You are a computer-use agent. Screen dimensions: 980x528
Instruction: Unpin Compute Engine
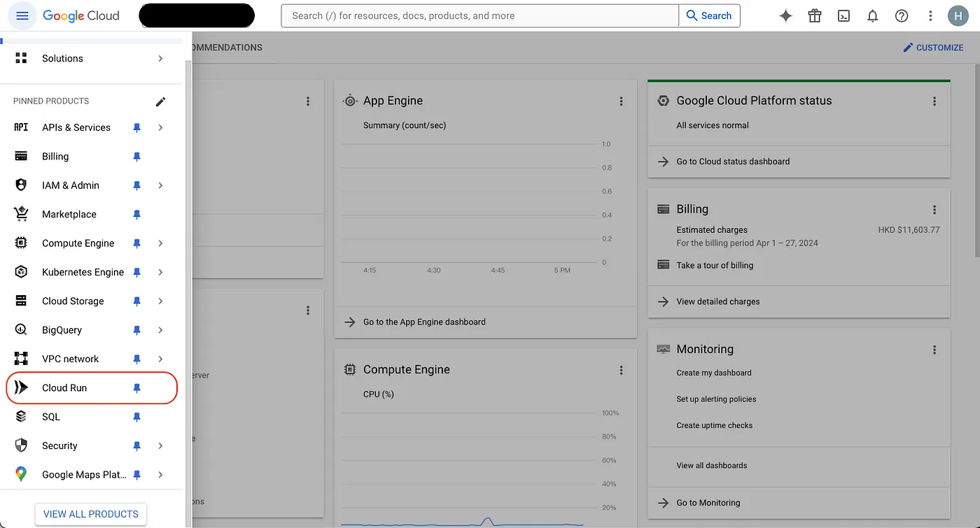click(137, 243)
